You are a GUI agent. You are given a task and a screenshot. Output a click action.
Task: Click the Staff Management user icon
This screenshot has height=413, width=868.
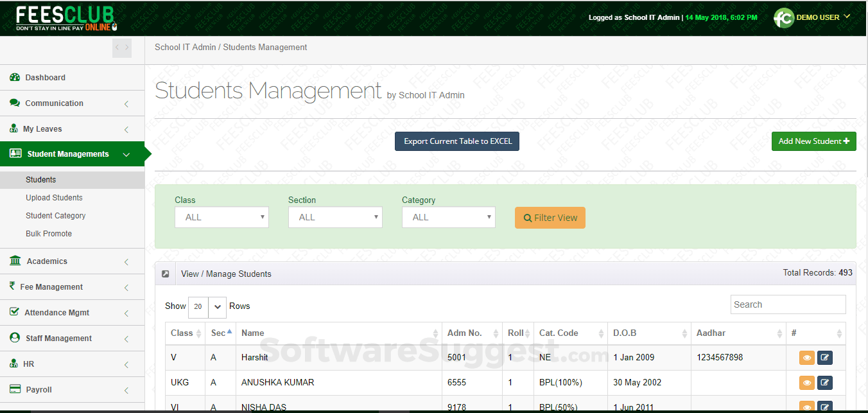[15, 338]
